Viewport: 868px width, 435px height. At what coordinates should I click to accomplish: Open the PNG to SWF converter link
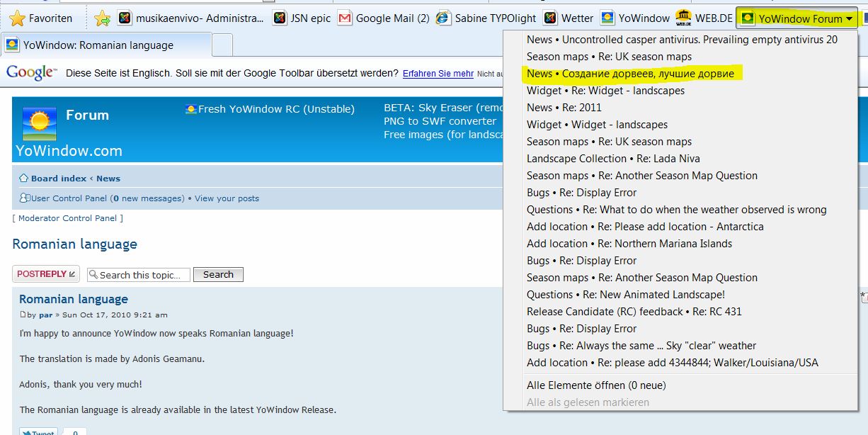tap(440, 121)
